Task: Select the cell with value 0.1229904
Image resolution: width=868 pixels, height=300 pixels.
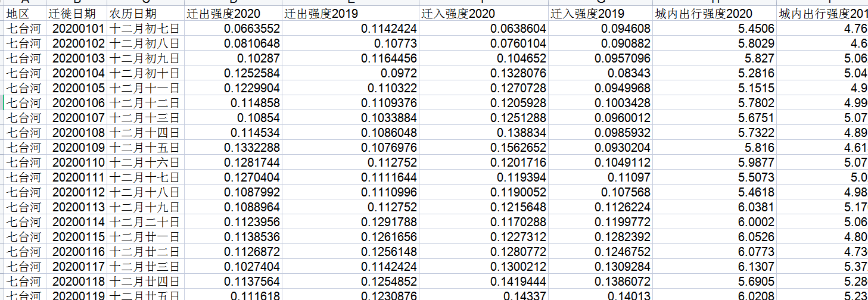Action: tap(233, 88)
